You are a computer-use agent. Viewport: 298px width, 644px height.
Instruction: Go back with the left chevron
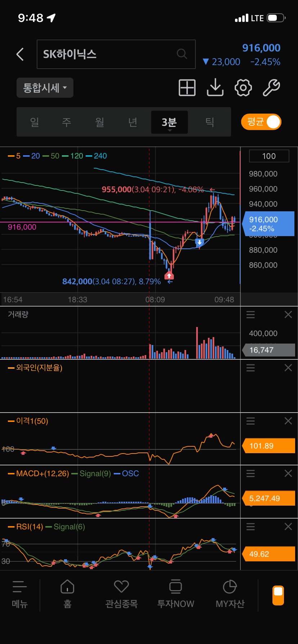(20, 54)
